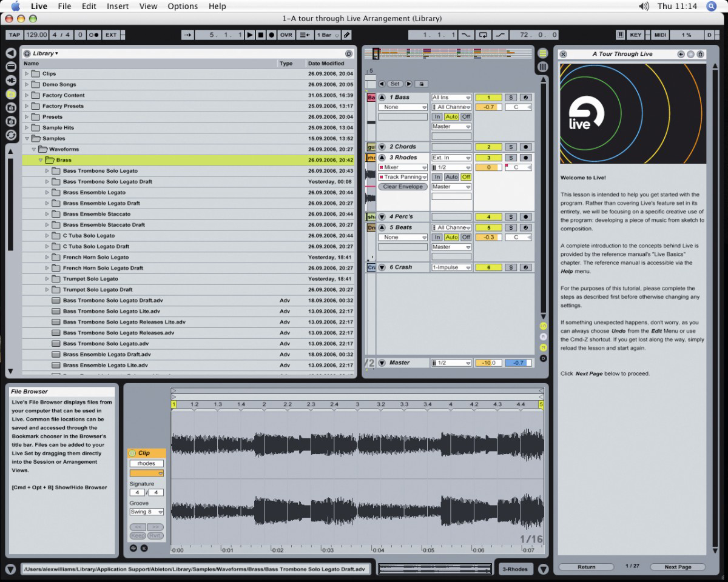This screenshot has height=582, width=728.
Task: Click the global Record button
Action: click(x=271, y=35)
